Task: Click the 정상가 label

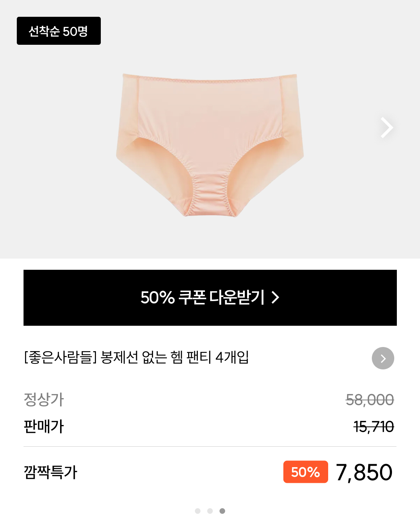Action: (44, 400)
